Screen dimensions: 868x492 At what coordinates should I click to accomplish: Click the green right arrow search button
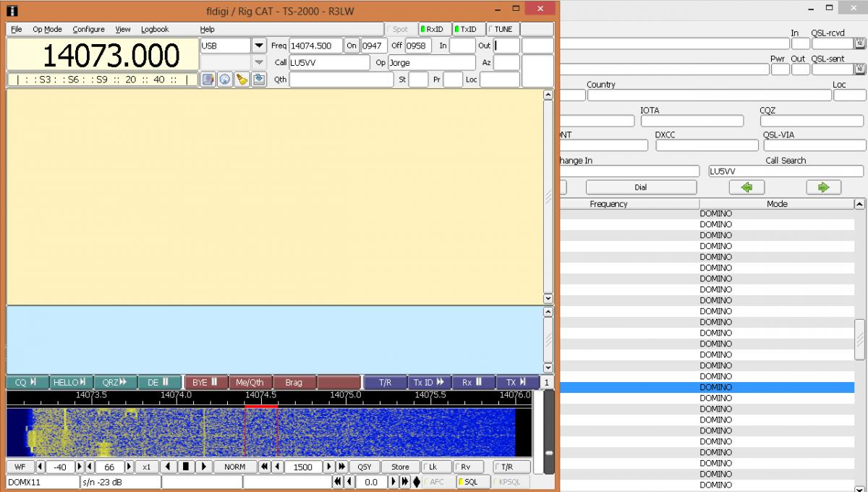tap(823, 187)
